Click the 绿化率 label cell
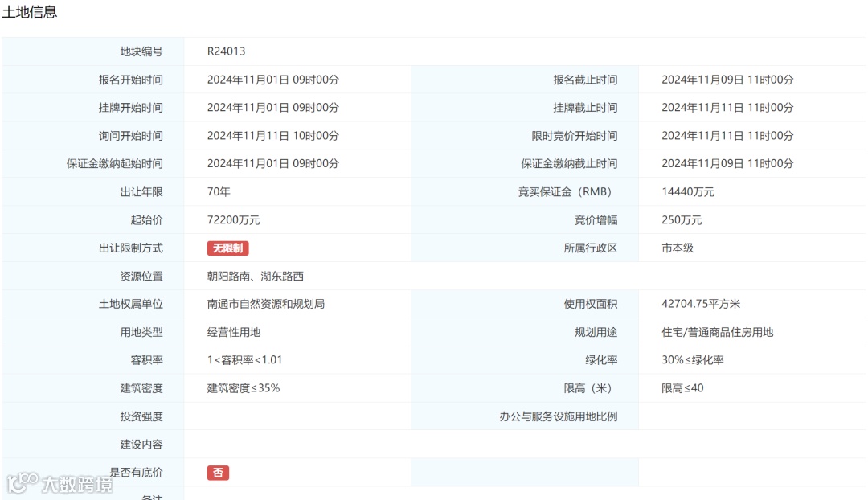This screenshot has width=868, height=500. (x=525, y=360)
